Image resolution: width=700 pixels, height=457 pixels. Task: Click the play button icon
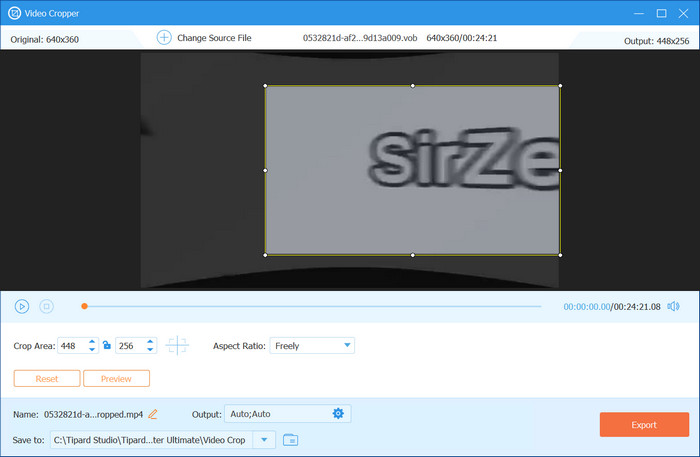point(22,307)
